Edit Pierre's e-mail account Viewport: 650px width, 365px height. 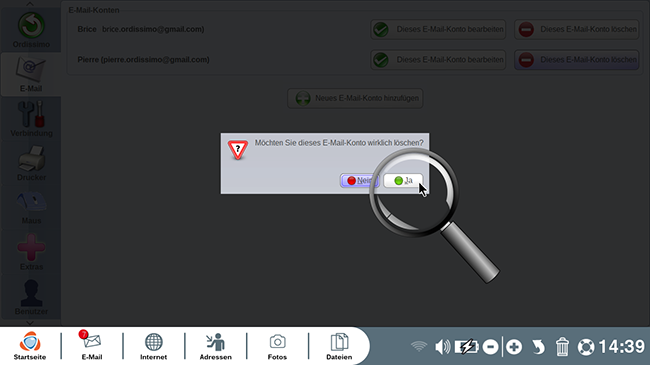pos(438,60)
